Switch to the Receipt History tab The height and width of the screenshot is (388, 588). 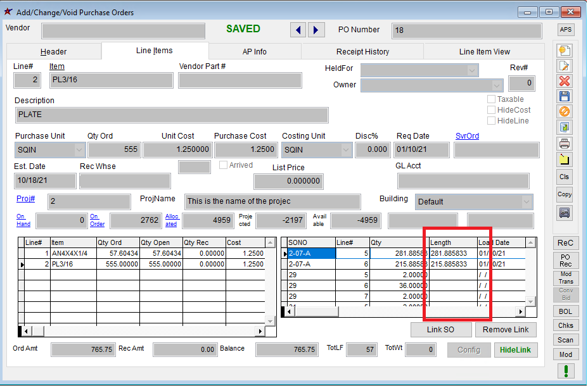coord(362,52)
